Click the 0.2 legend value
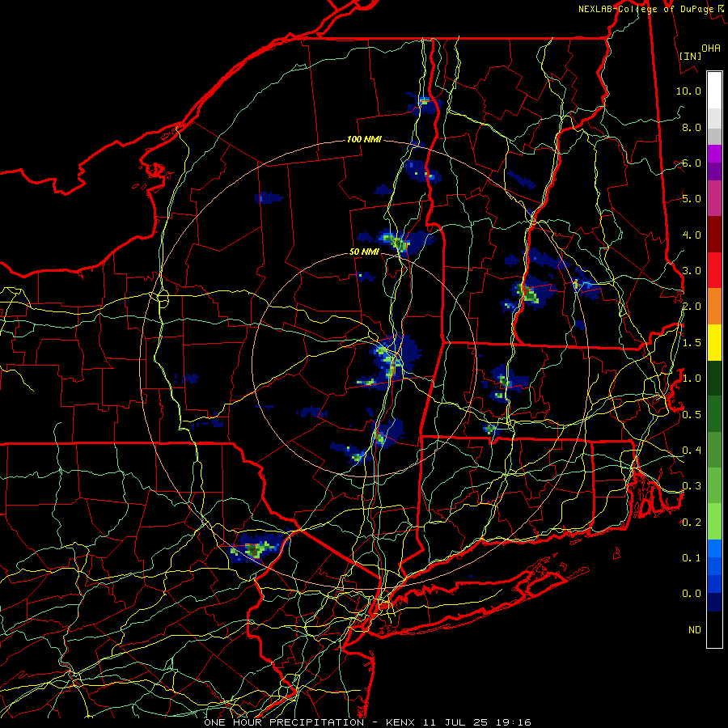The width and height of the screenshot is (728, 728). click(x=692, y=523)
